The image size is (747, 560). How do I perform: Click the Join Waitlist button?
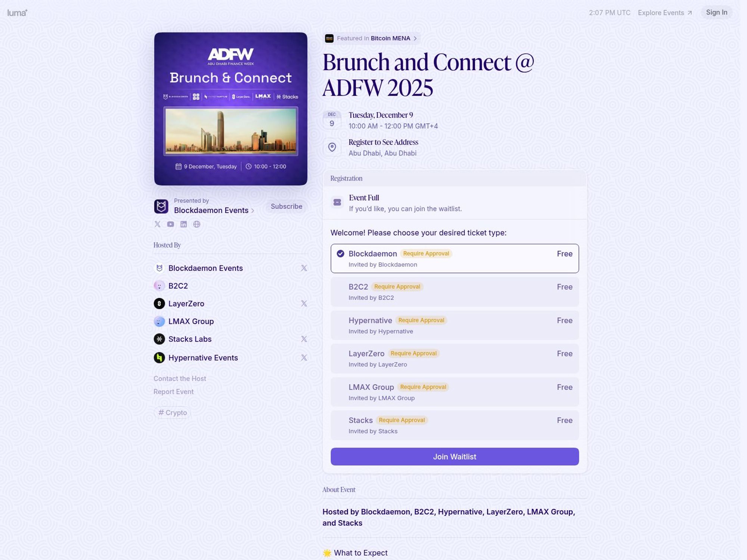coord(454,456)
